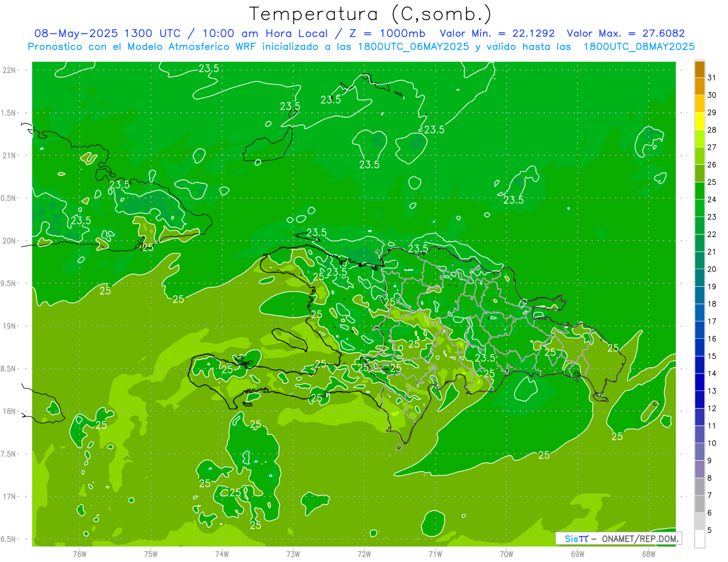
Task: Click the longitude axis label "75W"
Action: 150,554
